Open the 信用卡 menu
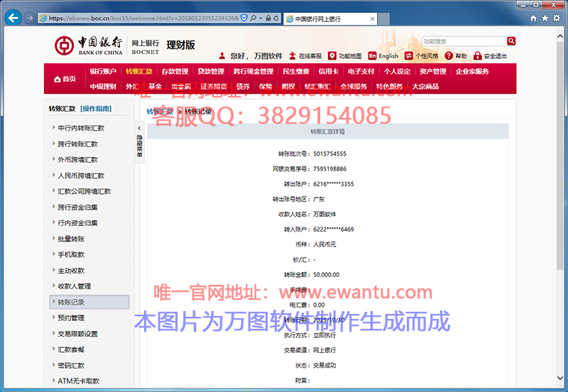 (329, 72)
